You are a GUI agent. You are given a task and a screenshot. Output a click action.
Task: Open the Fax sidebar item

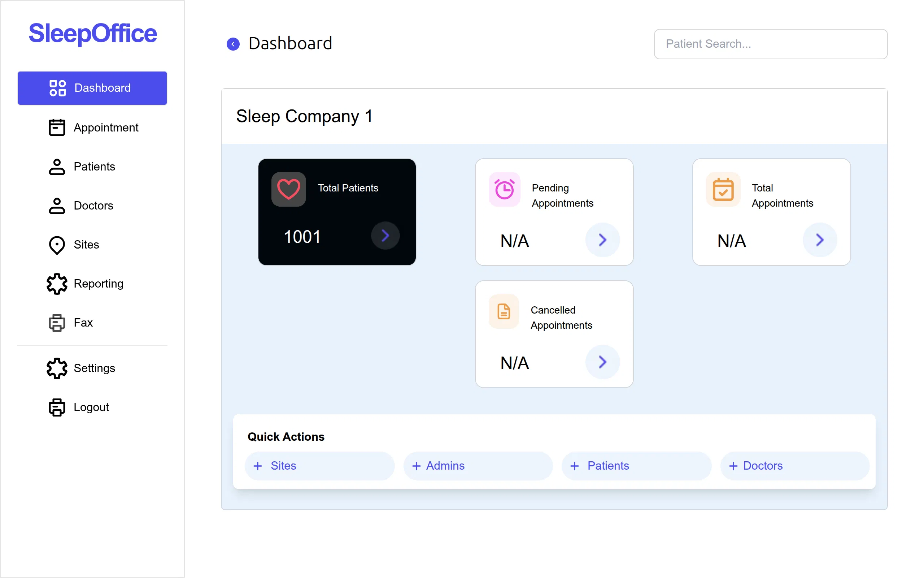pyautogui.click(x=92, y=323)
